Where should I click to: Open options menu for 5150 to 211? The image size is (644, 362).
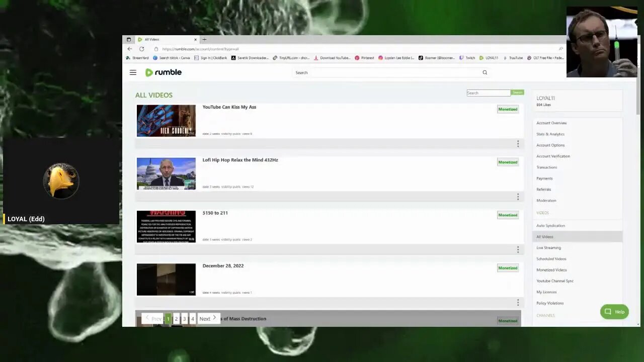518,249
